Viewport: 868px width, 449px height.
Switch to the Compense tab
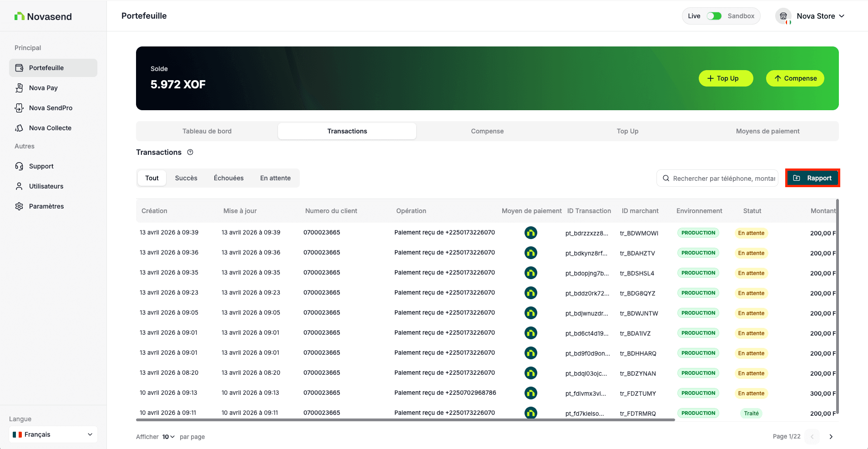pos(487,131)
